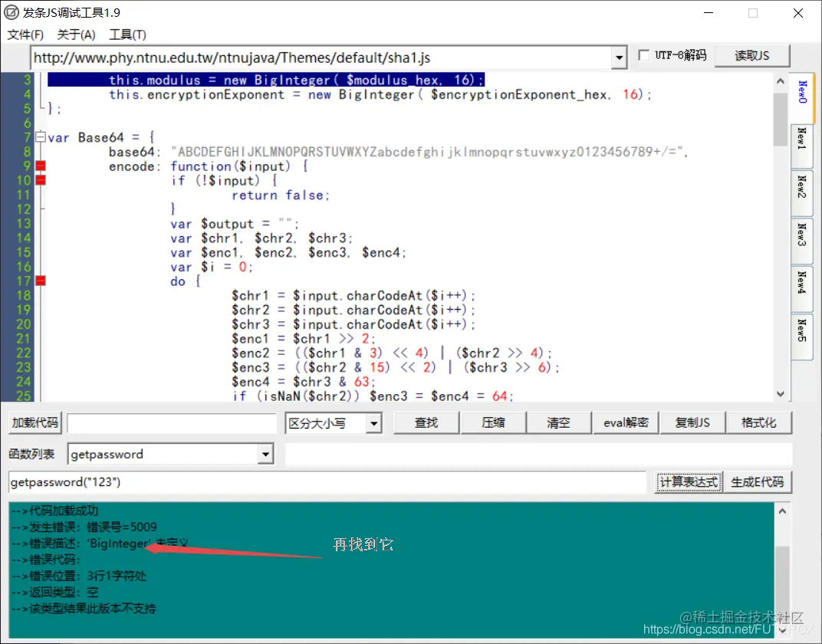Click line number 20 in the gutter
The width and height of the screenshot is (822, 644).
click(24, 324)
